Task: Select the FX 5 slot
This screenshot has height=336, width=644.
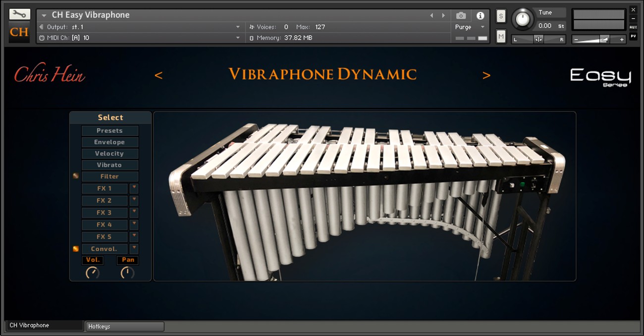Action: click(x=105, y=236)
